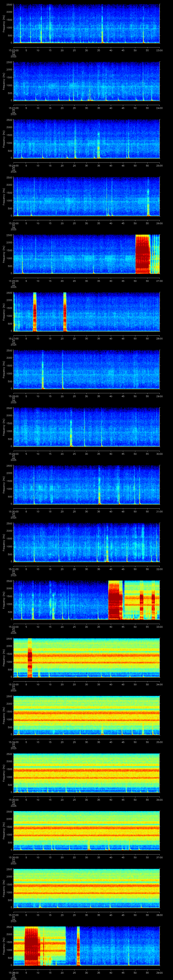173x980 pixels.
Task: Click the 15:22:00 start time label
Action: [x=13, y=50]
